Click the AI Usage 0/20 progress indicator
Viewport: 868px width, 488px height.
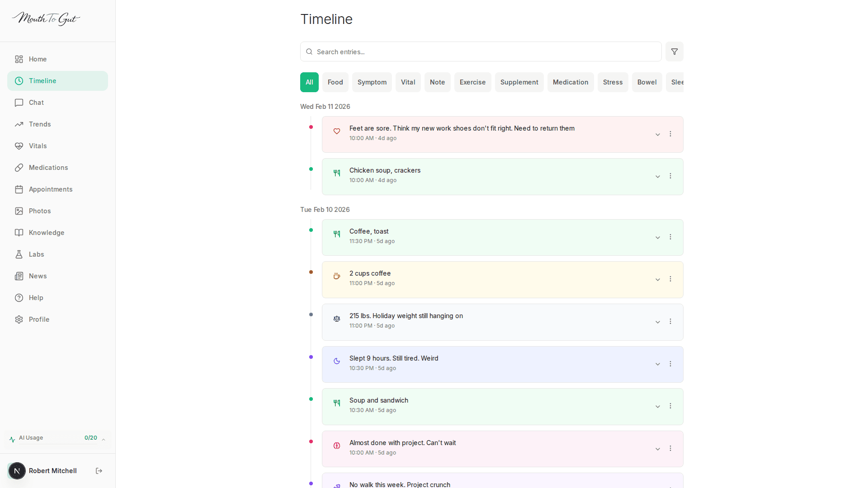pos(91,438)
